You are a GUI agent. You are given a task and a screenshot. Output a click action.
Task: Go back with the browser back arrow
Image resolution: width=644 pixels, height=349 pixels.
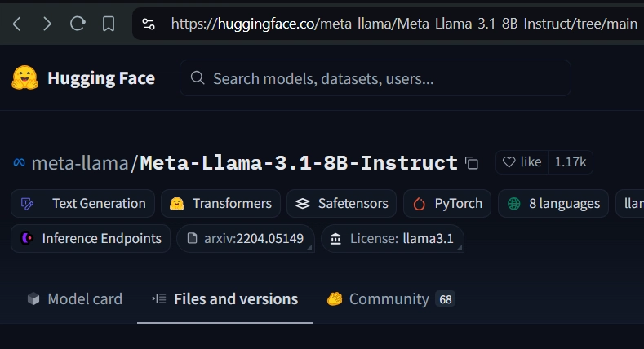click(17, 24)
